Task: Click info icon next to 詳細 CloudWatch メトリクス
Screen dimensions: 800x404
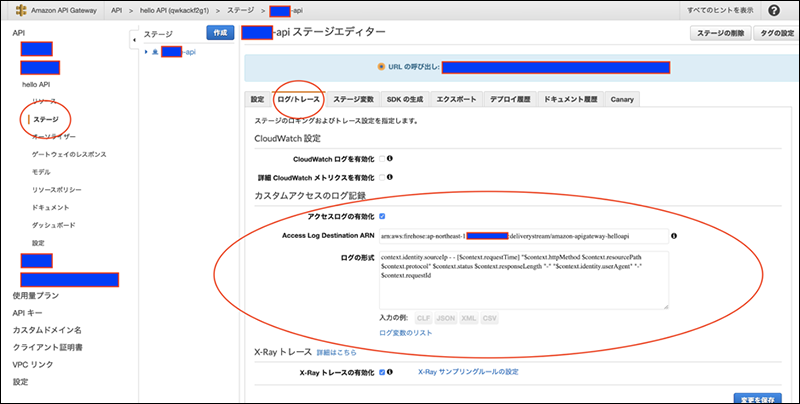Action: coord(390,176)
